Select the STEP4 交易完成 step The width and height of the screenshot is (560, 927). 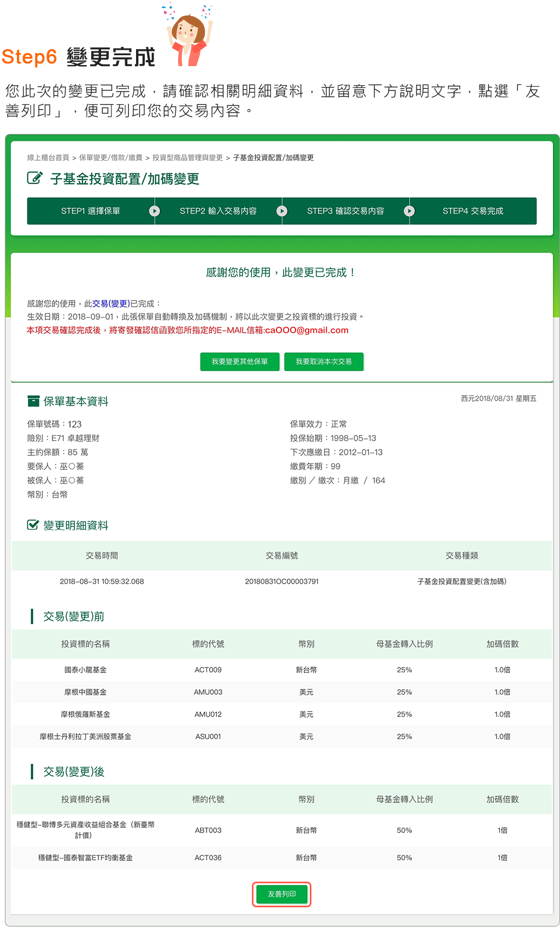tap(473, 211)
